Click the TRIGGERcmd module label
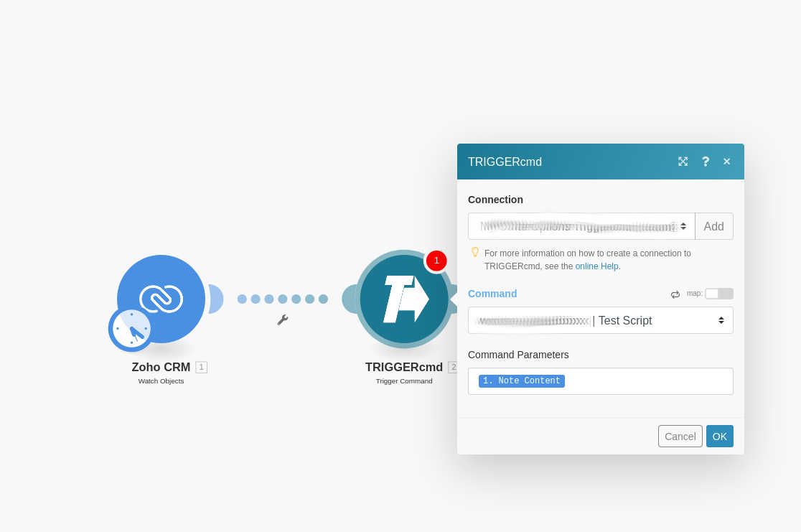801x532 pixels. tap(403, 367)
